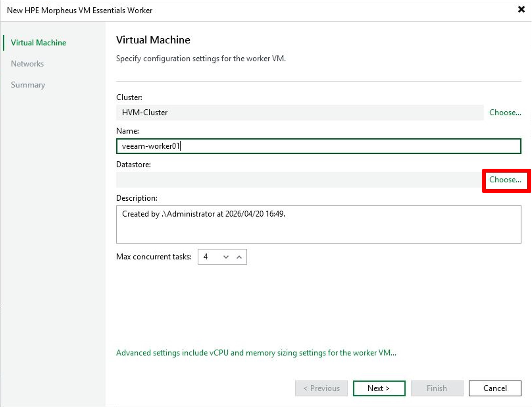Open Advanced settings for vCPU and memory sizing
532x407 pixels.
click(x=256, y=353)
